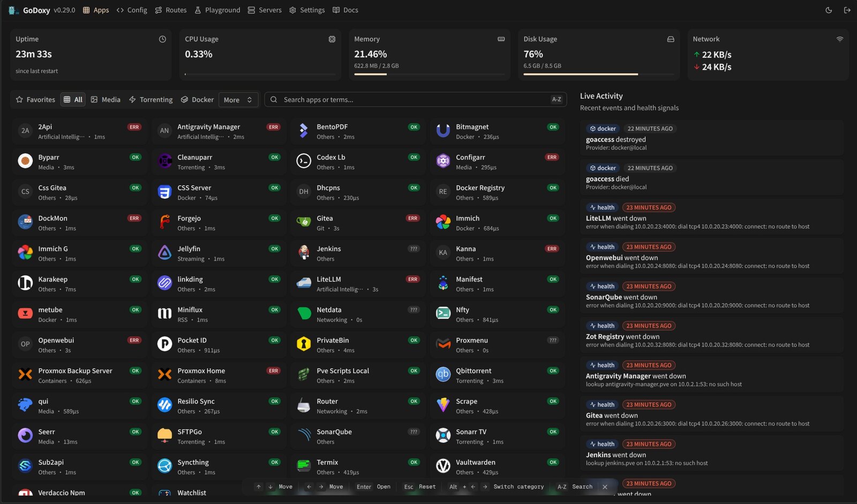857x504 pixels.
Task: Show Favorites apps filter
Action: coord(35,100)
